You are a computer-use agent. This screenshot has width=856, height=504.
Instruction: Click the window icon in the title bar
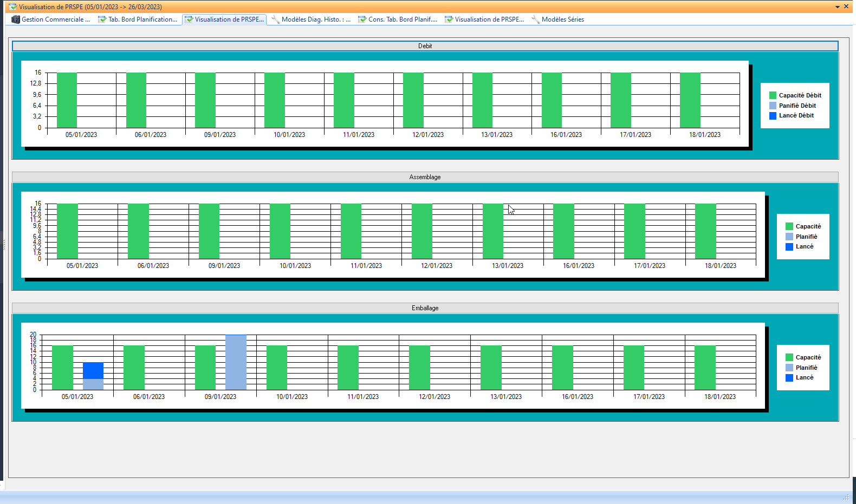pos(12,7)
